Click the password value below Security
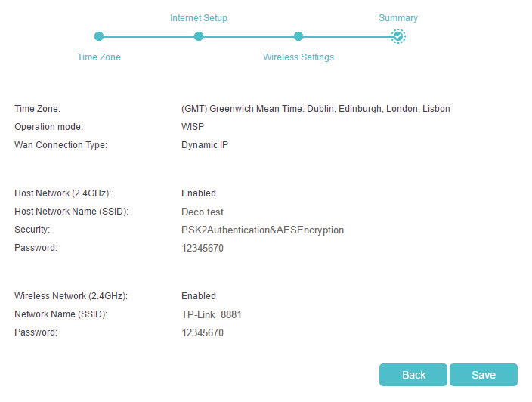This screenshot has width=532, height=402. [203, 249]
